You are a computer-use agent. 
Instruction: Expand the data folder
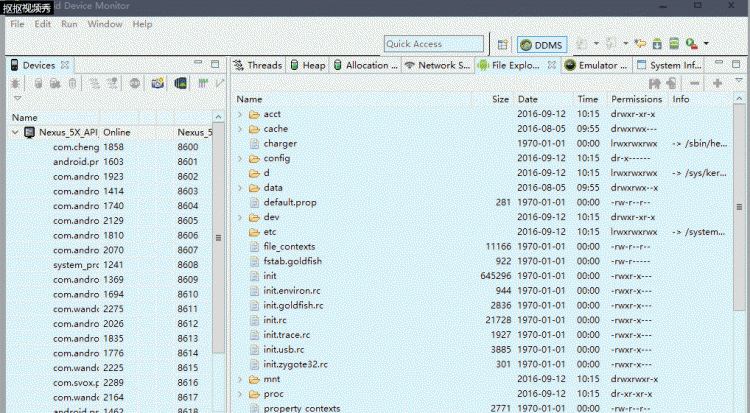point(240,188)
